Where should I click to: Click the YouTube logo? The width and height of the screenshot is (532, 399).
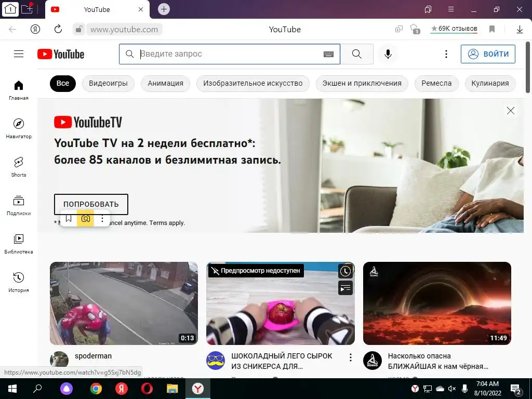61,54
